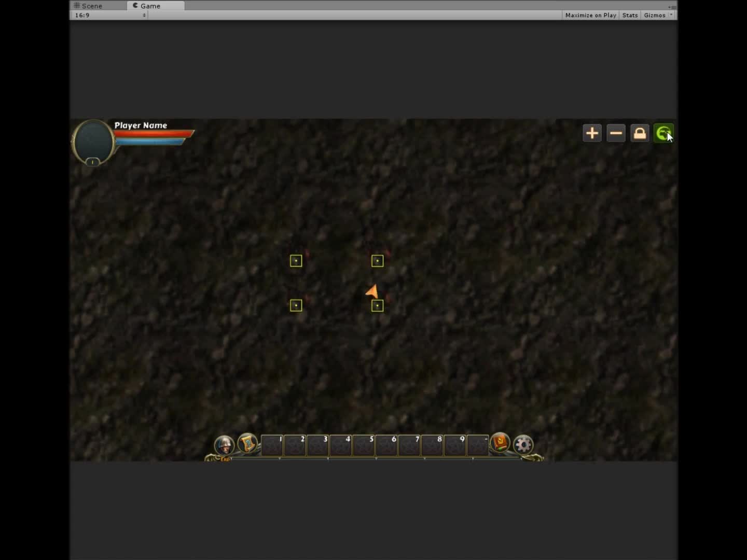747x560 pixels.
Task: Click the green rotate map icon
Action: point(663,133)
